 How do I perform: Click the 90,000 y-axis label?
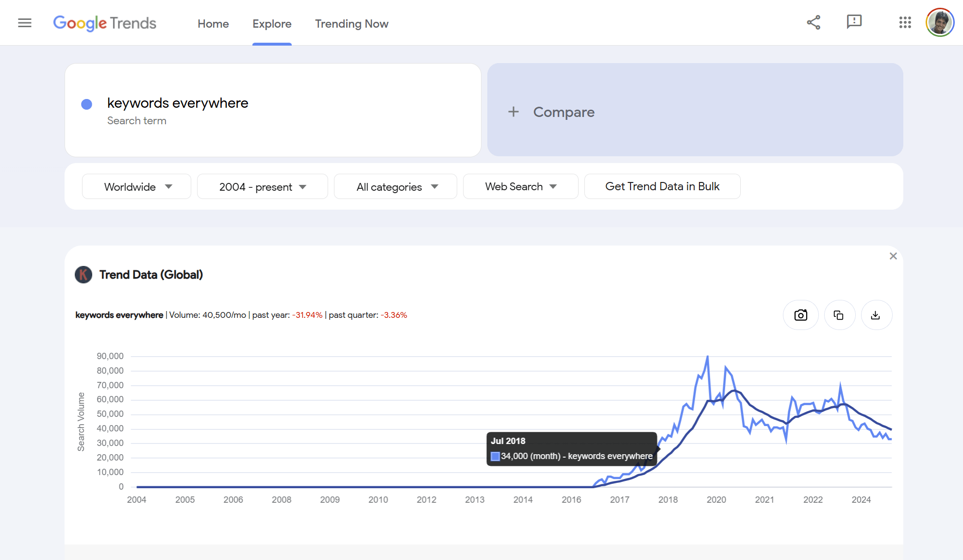(x=110, y=356)
